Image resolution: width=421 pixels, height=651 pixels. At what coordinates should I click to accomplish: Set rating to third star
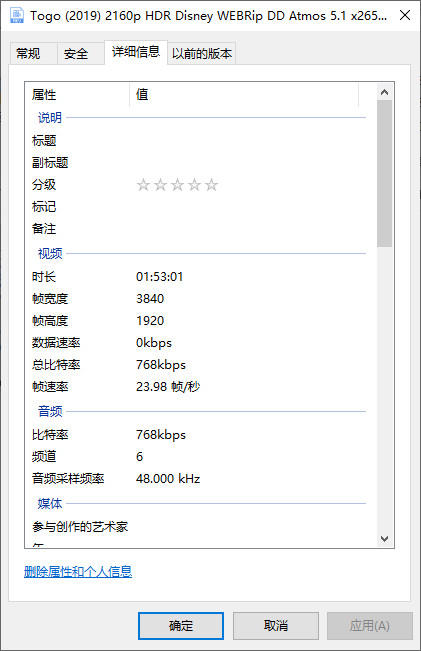tap(177, 185)
